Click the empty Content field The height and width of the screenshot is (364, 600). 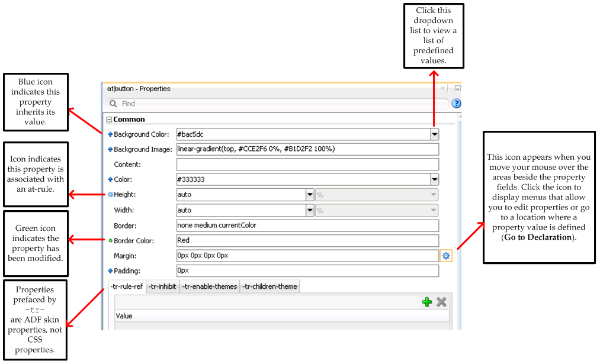(x=307, y=165)
